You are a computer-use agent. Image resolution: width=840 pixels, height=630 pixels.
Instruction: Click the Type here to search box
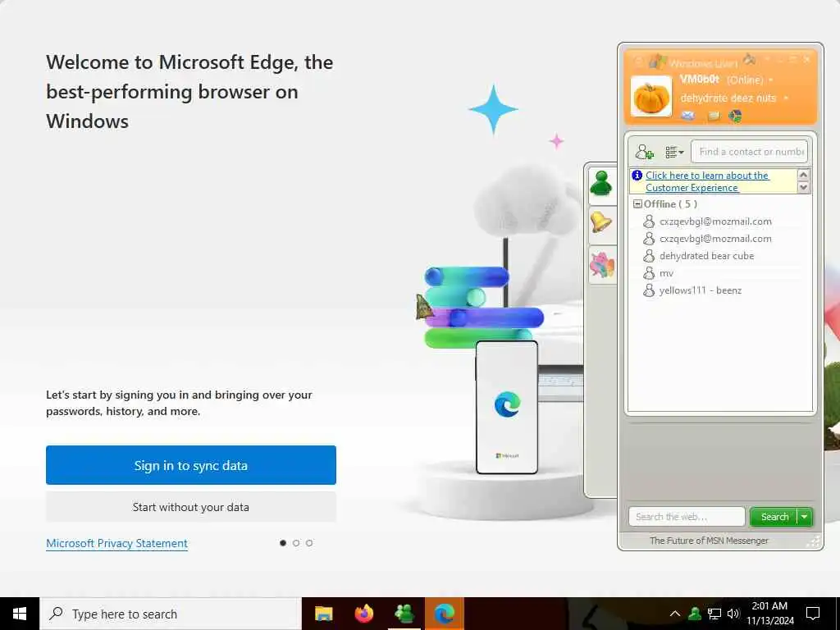coord(171,614)
